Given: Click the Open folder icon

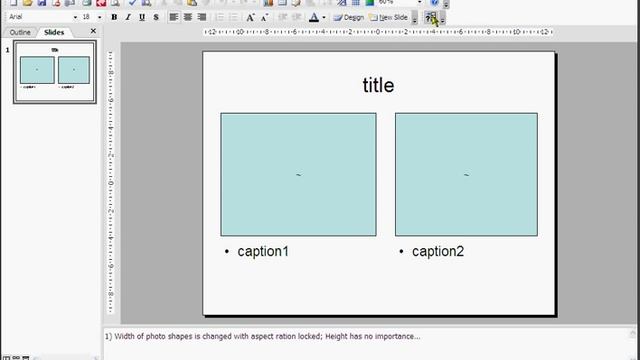Looking at the screenshot, I should pos(27,3).
